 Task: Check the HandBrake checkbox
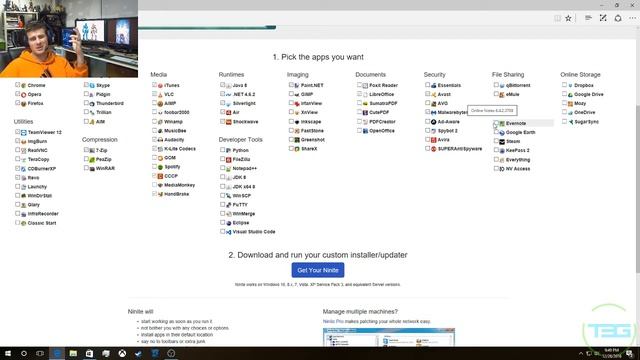[x=154, y=193]
